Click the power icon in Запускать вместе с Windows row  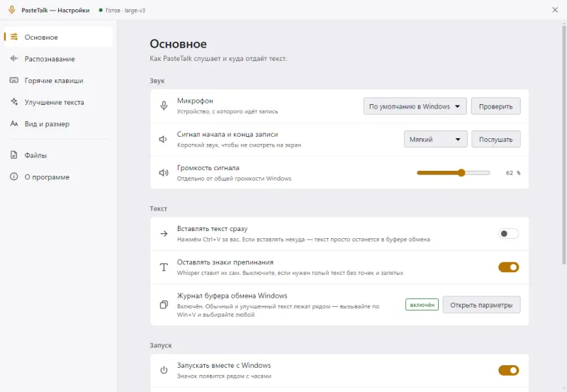[164, 370]
